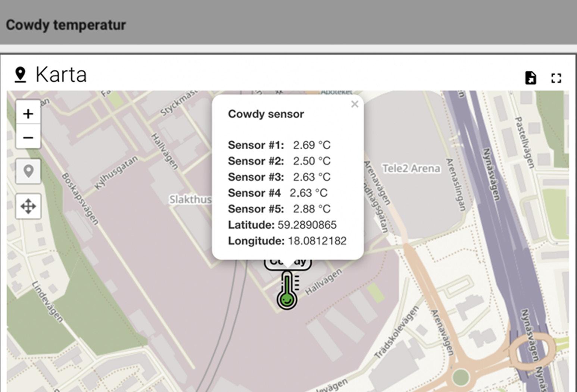Click the green thermometer sensor marker
This screenshot has height=392, width=577.
287,290
